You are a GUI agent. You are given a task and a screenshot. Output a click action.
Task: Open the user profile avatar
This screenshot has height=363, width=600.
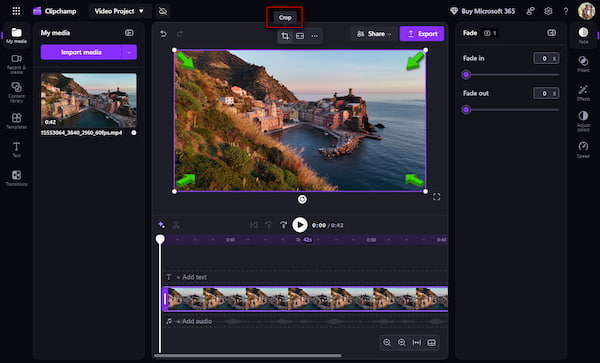tap(586, 11)
